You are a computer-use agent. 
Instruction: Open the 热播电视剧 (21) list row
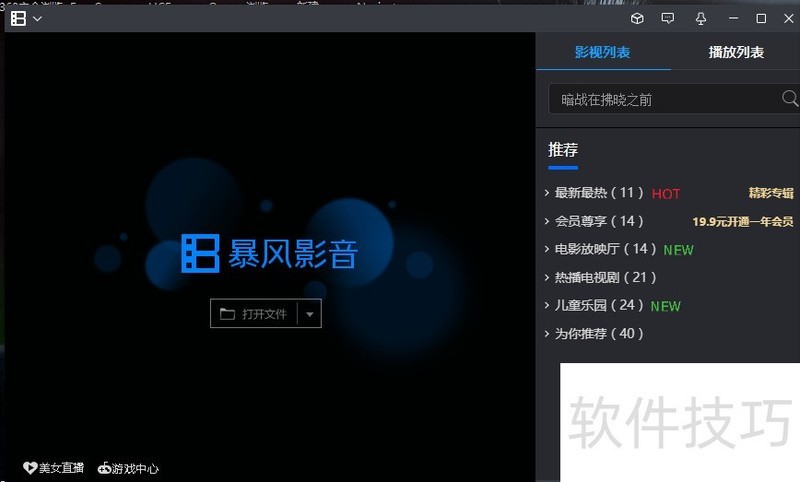click(668, 277)
